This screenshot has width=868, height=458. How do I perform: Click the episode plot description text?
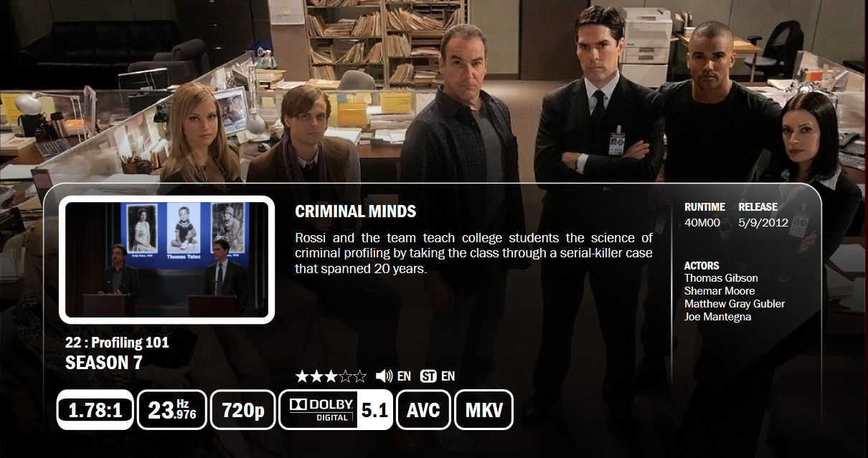[473, 253]
